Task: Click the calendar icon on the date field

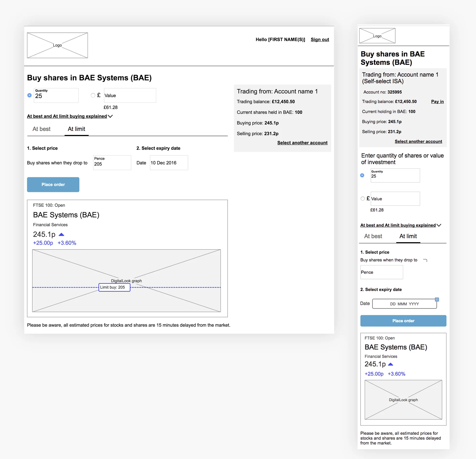Action: click(437, 299)
